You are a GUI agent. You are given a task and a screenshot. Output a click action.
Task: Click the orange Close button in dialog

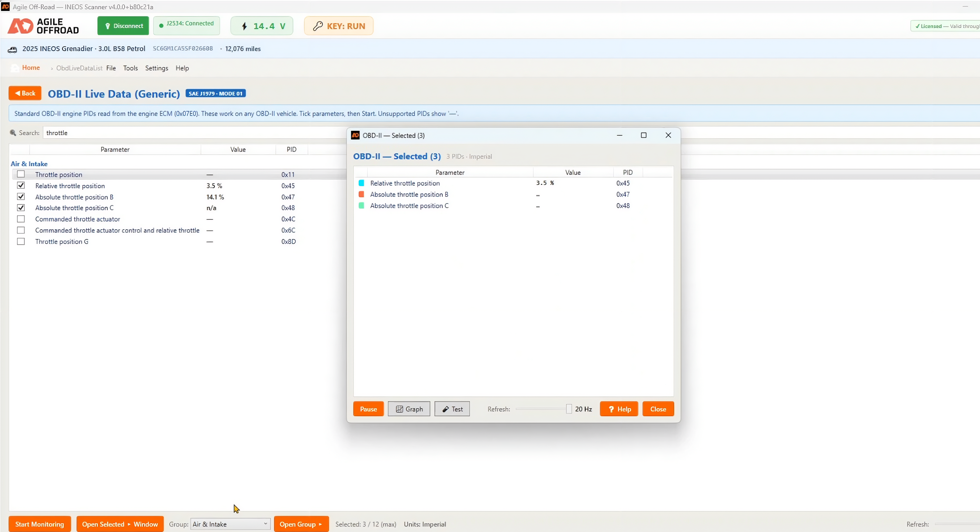point(658,409)
